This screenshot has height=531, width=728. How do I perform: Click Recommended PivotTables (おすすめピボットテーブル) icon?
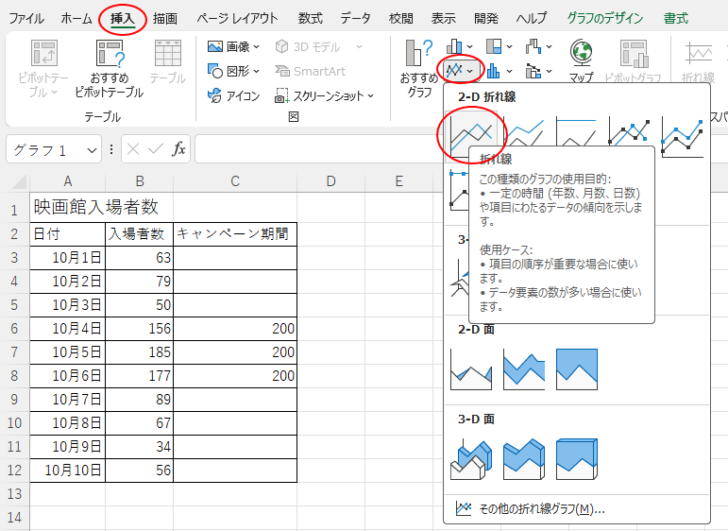click(x=109, y=68)
